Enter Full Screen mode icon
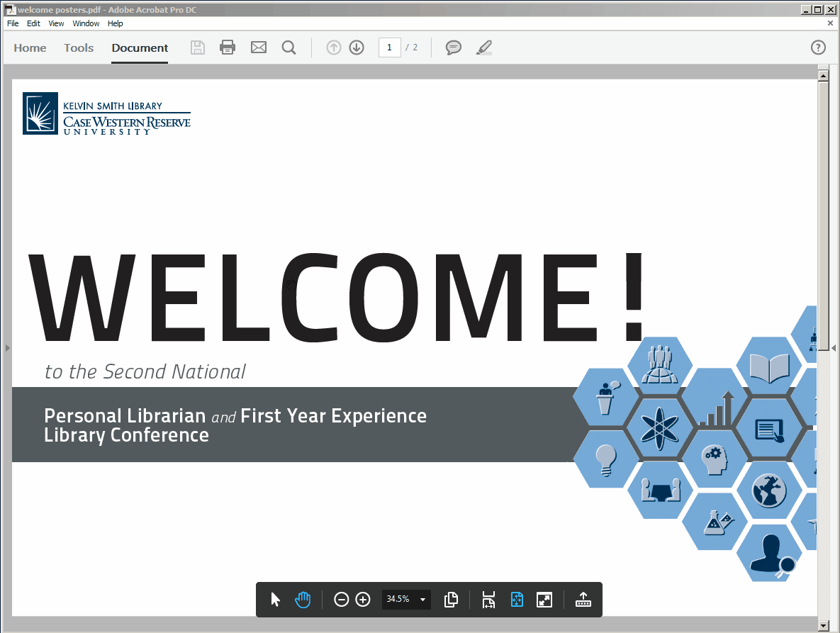The height and width of the screenshot is (633, 840). pyautogui.click(x=544, y=599)
